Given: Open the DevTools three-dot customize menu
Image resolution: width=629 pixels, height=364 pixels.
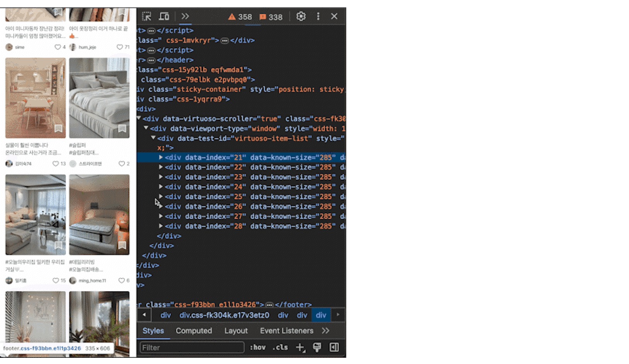Looking at the screenshot, I should (318, 16).
